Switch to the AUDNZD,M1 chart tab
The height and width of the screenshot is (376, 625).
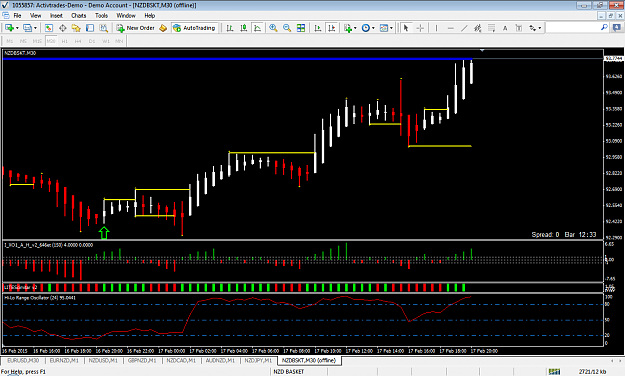[x=220, y=360]
